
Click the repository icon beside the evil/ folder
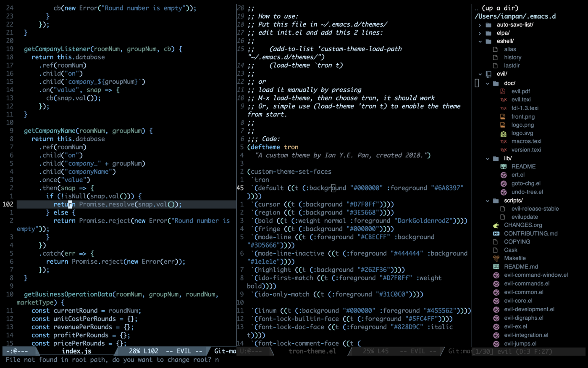click(x=488, y=74)
